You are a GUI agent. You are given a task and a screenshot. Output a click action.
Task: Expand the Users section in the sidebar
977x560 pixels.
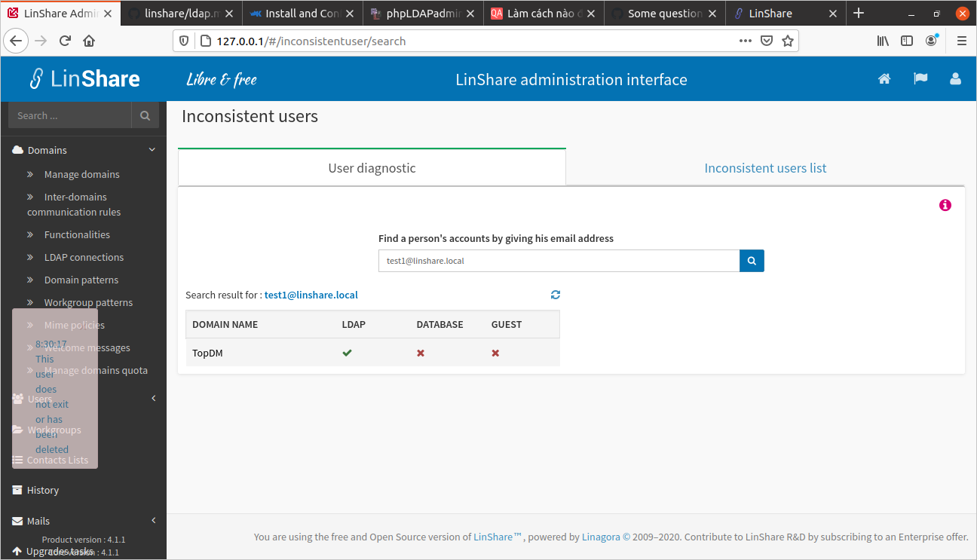pyautogui.click(x=154, y=398)
